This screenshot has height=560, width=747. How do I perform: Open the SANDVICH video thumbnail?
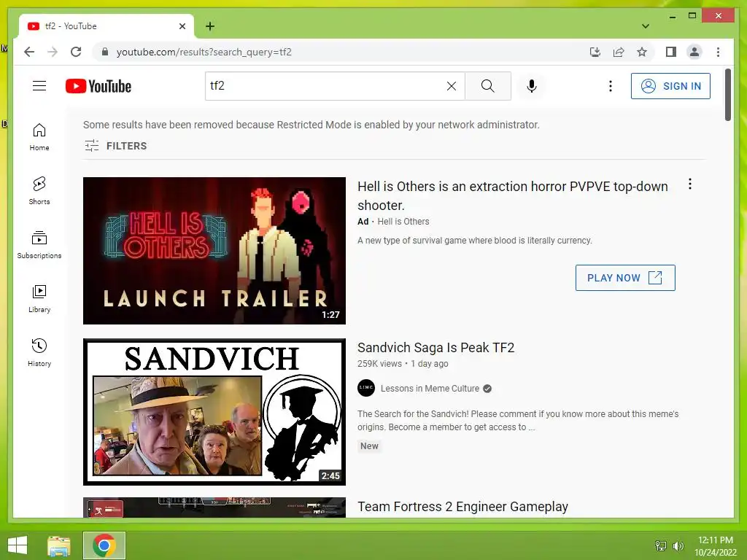(x=214, y=412)
